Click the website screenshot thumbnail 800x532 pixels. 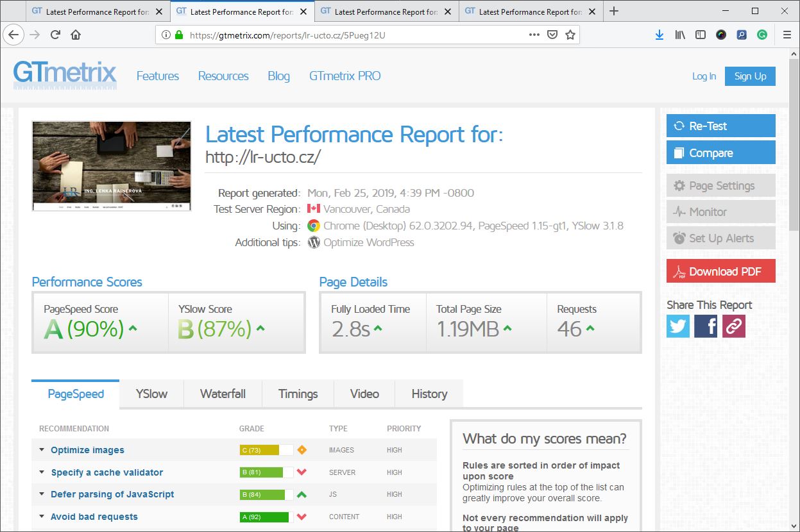click(x=112, y=166)
